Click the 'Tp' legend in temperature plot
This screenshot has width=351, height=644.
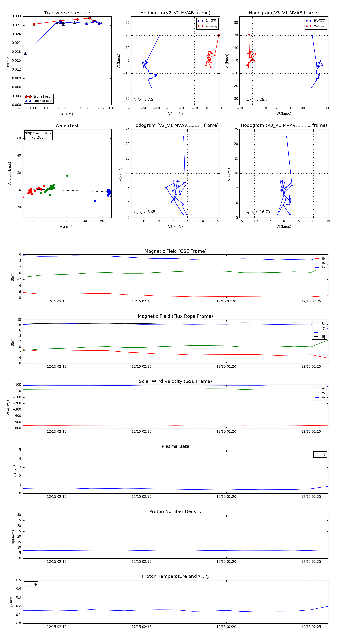31,584
